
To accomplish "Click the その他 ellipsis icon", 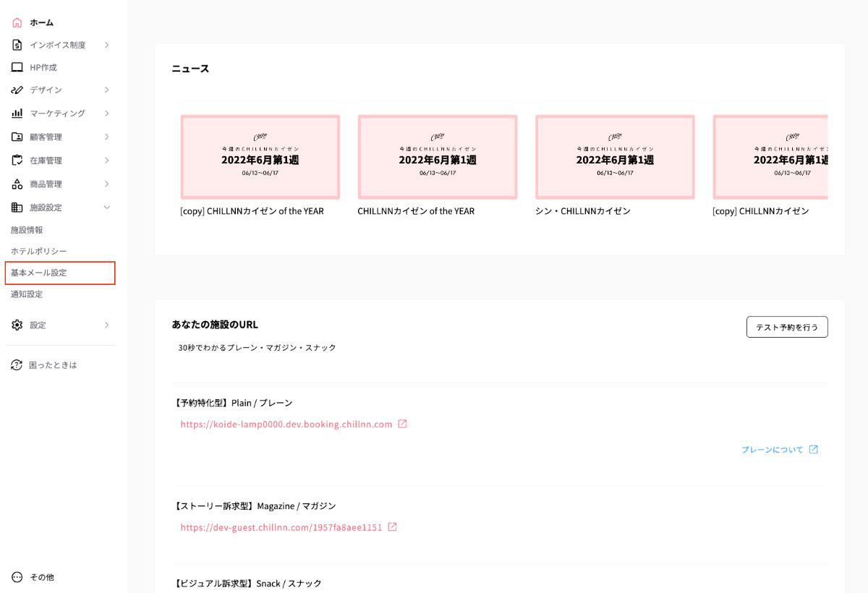I will point(17,577).
